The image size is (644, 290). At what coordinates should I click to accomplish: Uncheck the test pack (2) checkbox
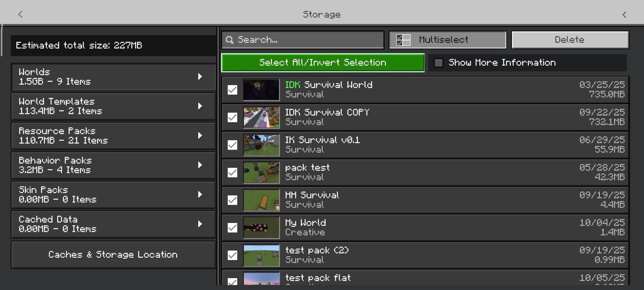(x=232, y=255)
